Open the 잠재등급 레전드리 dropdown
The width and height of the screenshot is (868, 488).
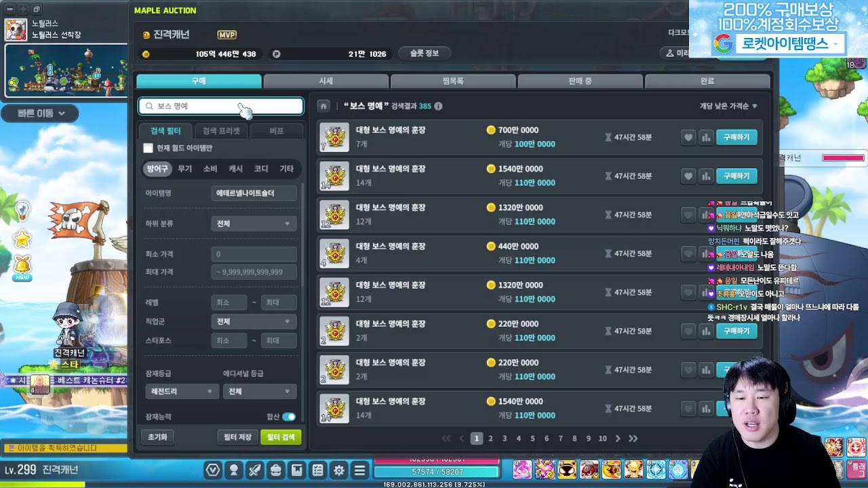(x=181, y=392)
